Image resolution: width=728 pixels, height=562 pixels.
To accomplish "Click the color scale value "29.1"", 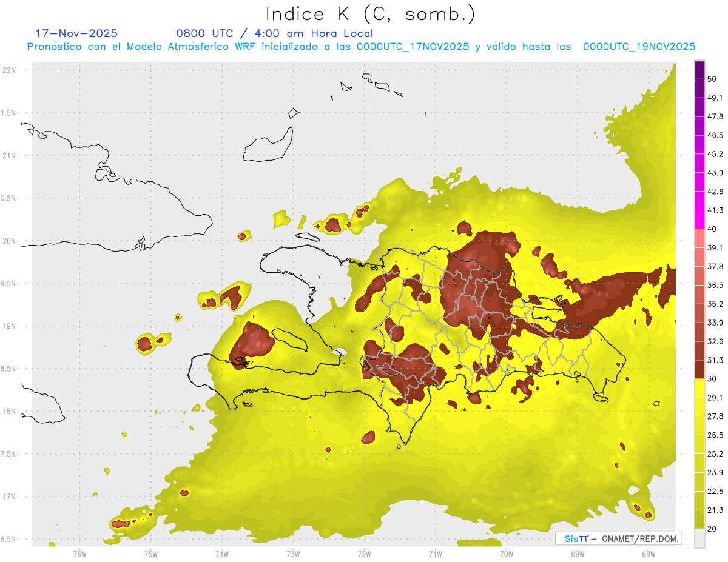I will [715, 398].
